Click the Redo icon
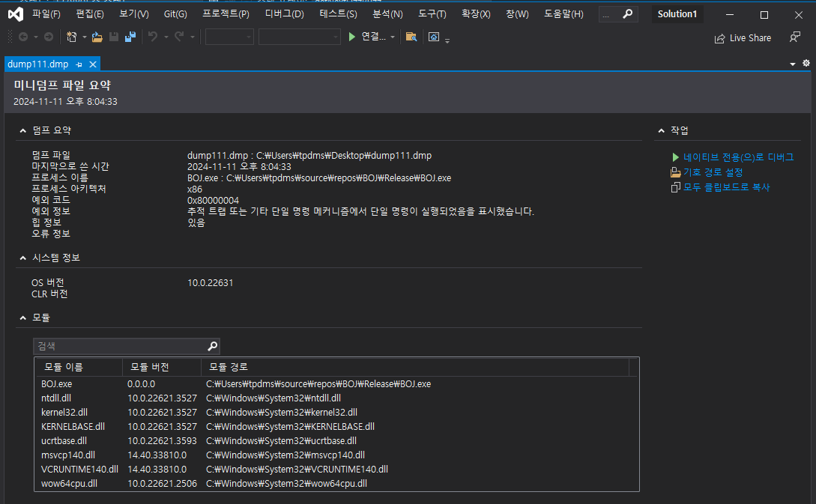This screenshot has height=504, width=816. [179, 37]
